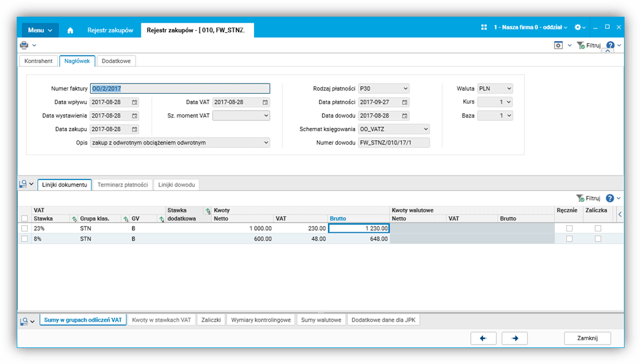The width and height of the screenshot is (640, 364).
Task: Open the printer options dropdown arrow
Action: (34, 45)
